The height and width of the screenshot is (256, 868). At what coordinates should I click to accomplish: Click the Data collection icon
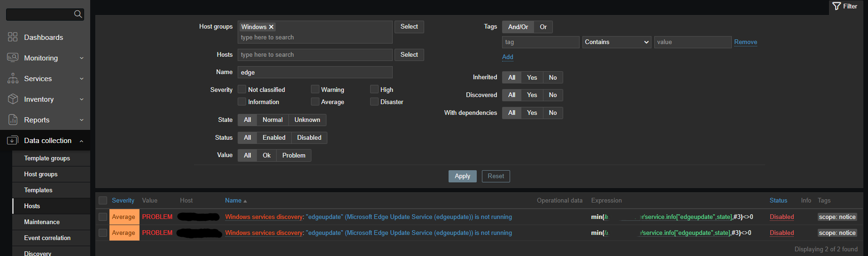(x=13, y=140)
